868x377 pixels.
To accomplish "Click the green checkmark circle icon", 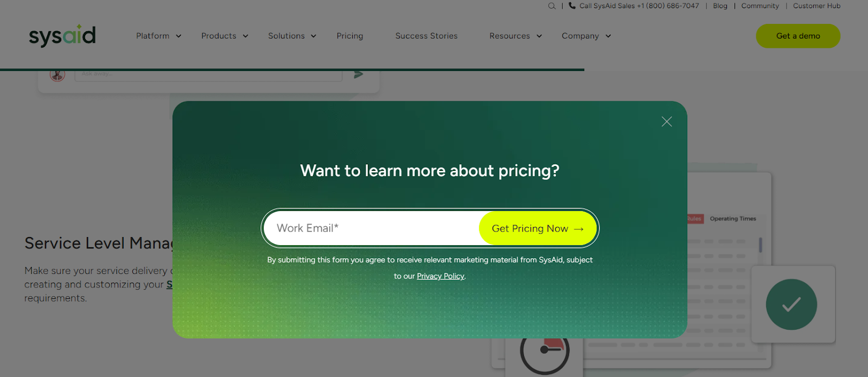I will tap(791, 304).
